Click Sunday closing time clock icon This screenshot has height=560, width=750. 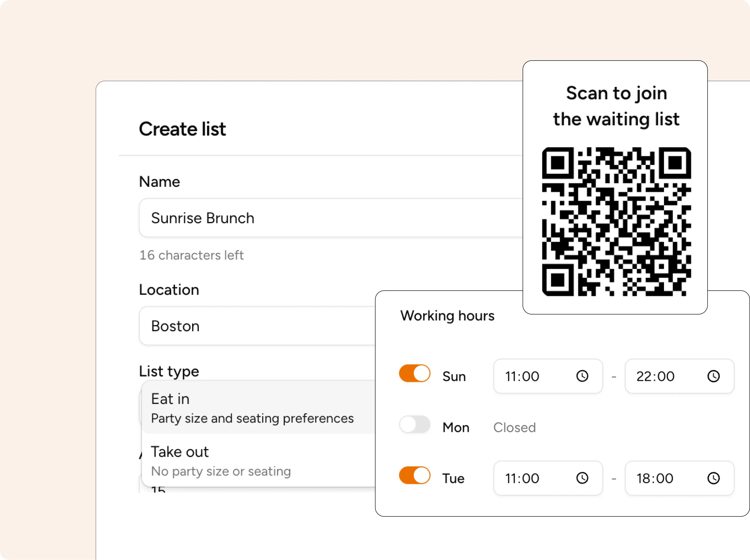point(713,376)
